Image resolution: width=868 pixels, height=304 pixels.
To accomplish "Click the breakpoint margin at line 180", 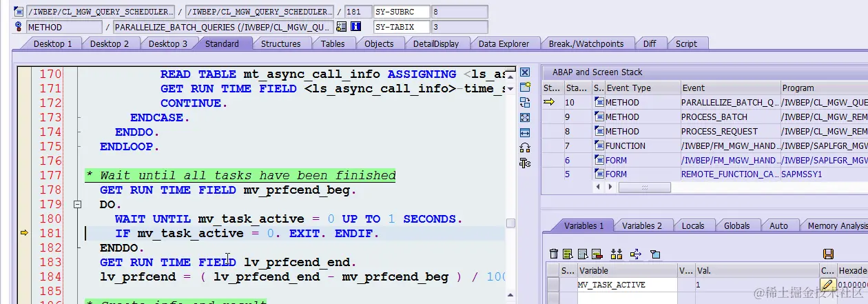I will click(x=24, y=219).
